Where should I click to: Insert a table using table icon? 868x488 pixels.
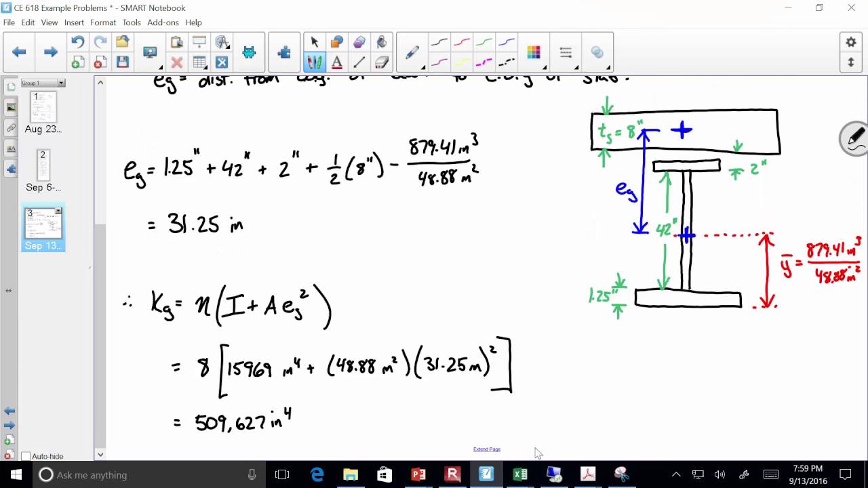[199, 62]
